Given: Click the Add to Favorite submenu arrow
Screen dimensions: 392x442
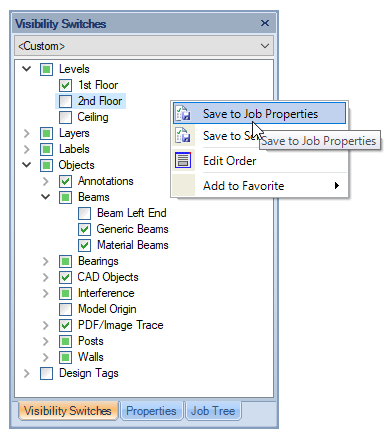Looking at the screenshot, I should point(337,186).
